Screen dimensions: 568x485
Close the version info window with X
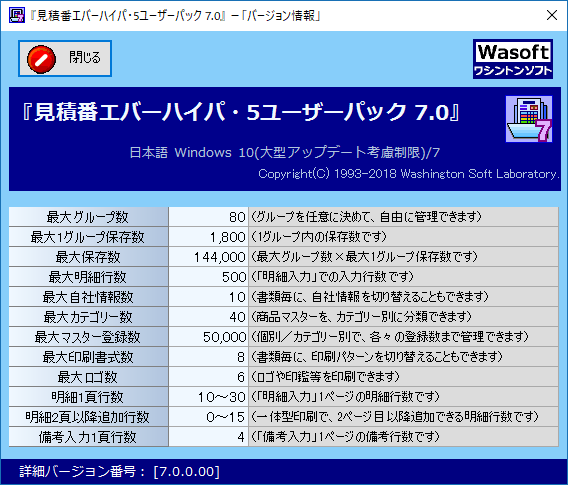(x=552, y=15)
